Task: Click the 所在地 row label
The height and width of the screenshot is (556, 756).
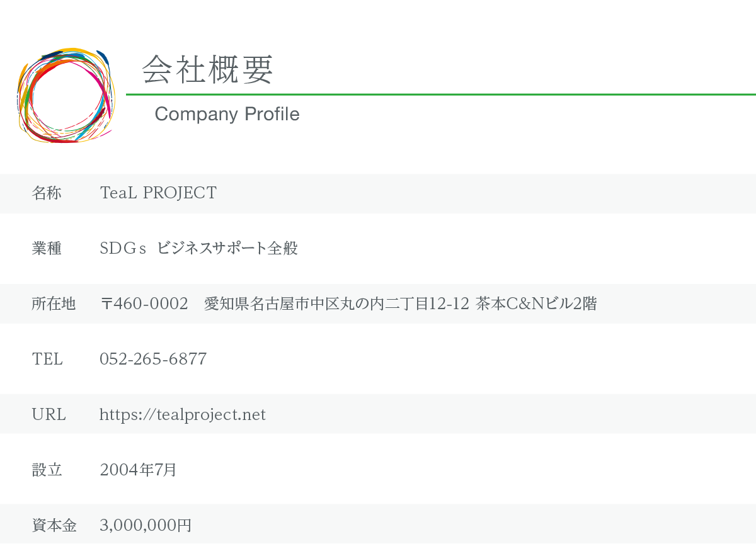Action: [54, 304]
